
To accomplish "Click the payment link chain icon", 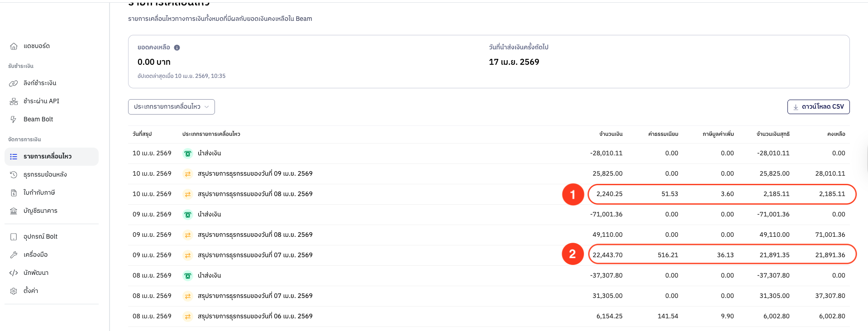I will coord(14,83).
